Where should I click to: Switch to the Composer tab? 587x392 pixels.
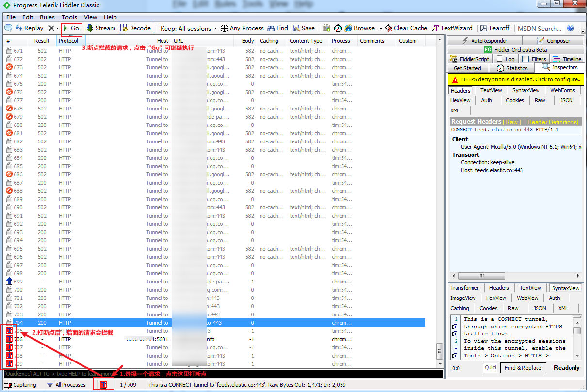[x=554, y=41]
